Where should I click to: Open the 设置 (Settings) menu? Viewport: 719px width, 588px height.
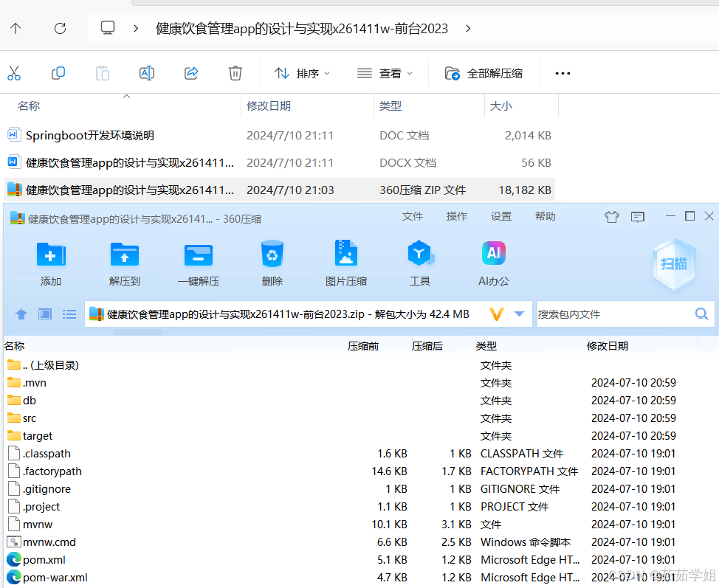click(x=501, y=216)
